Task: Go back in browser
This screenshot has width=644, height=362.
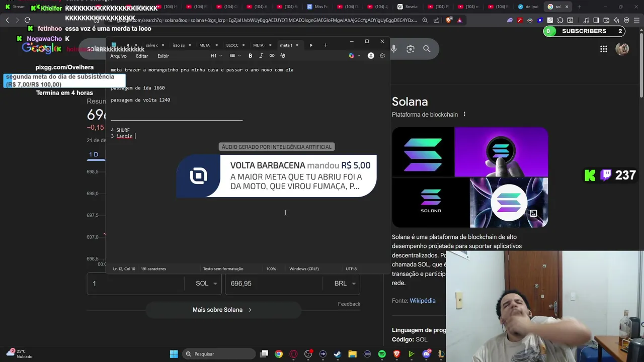Action: coord(7,20)
